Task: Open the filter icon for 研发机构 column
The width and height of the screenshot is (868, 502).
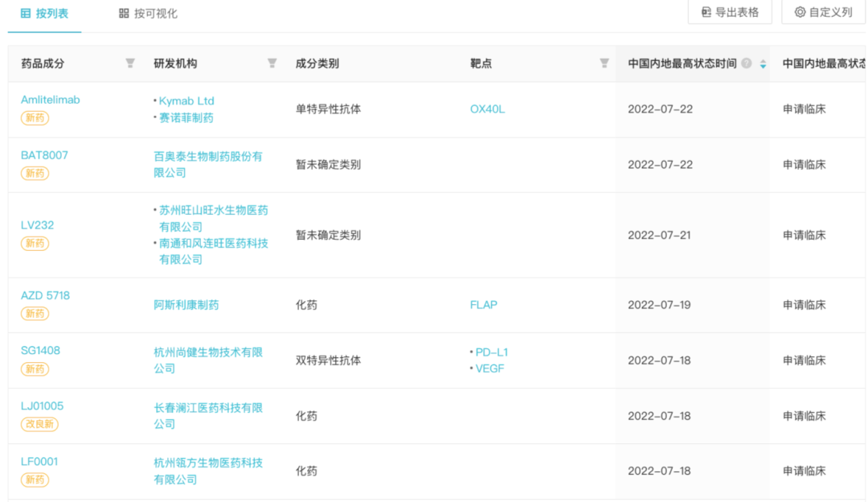Action: click(x=272, y=64)
